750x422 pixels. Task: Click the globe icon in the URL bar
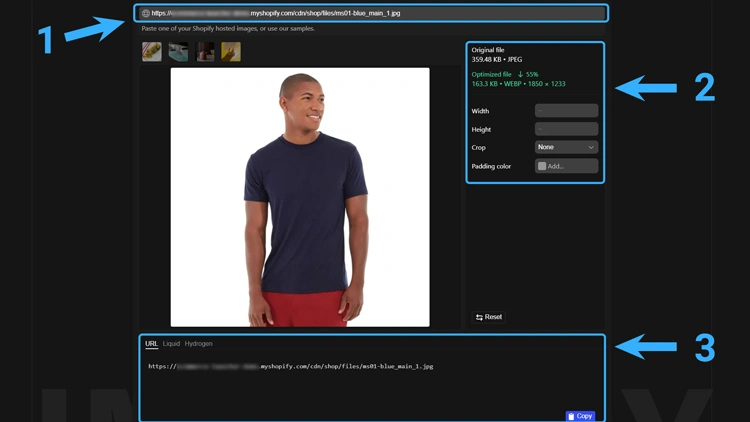146,14
